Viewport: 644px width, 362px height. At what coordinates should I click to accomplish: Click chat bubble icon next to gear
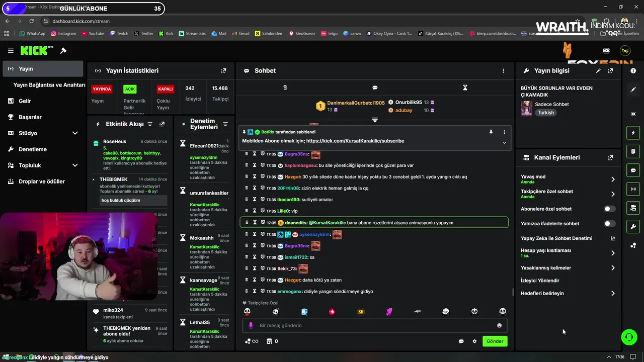461,341
